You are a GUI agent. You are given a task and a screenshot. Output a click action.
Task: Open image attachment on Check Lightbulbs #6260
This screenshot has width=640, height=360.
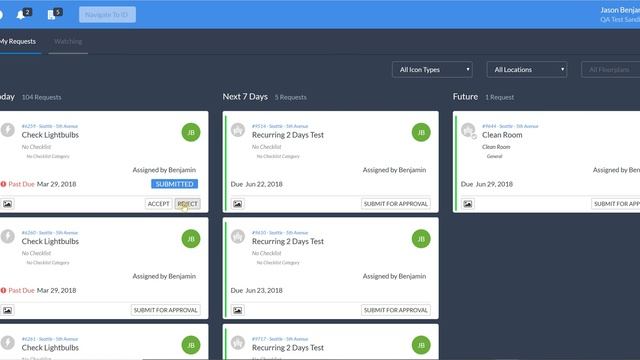tap(7, 310)
